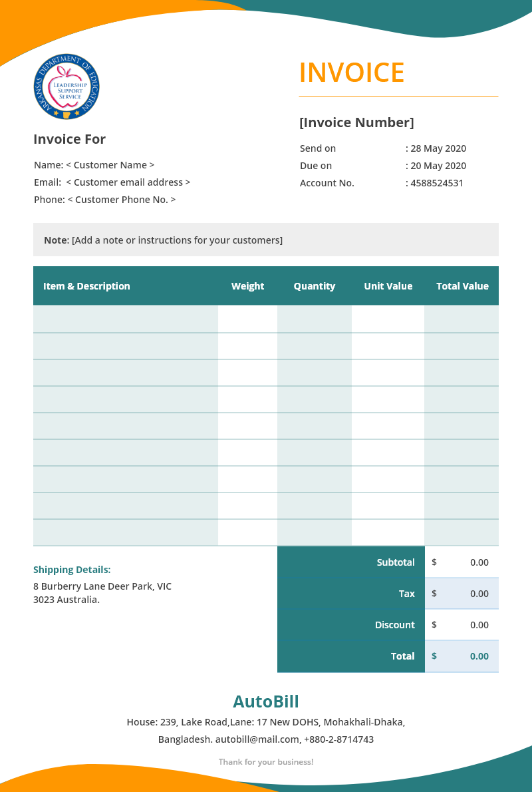Click the AutoBill company name
The image size is (532, 792).
[266, 701]
